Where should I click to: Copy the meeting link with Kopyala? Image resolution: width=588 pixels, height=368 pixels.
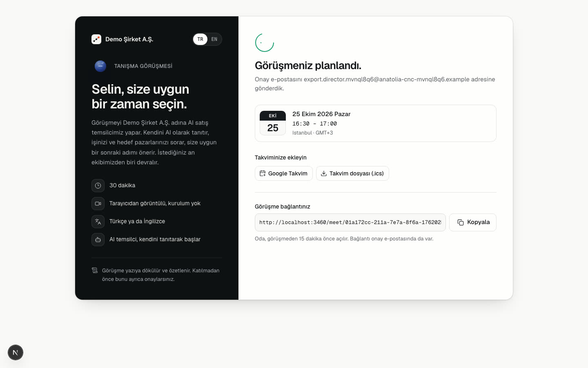coord(473,222)
